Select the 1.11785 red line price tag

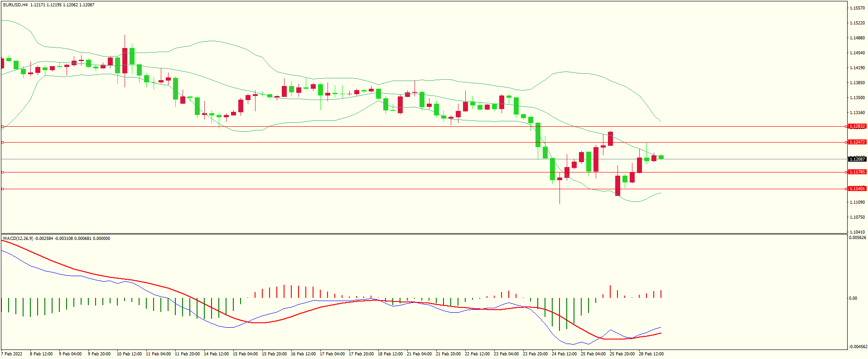[x=857, y=172]
